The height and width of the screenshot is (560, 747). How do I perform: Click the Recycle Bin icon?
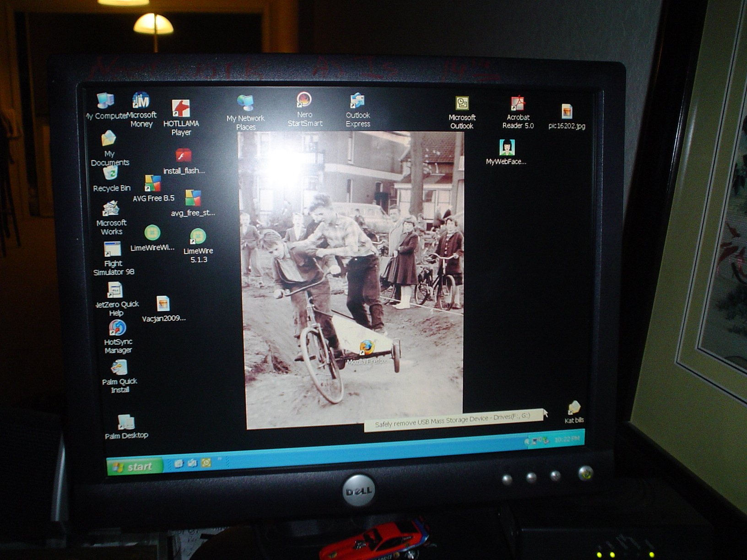(111, 179)
